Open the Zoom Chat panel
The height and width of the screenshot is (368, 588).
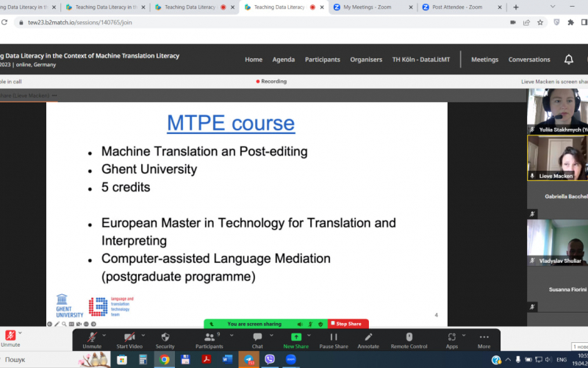click(x=257, y=341)
